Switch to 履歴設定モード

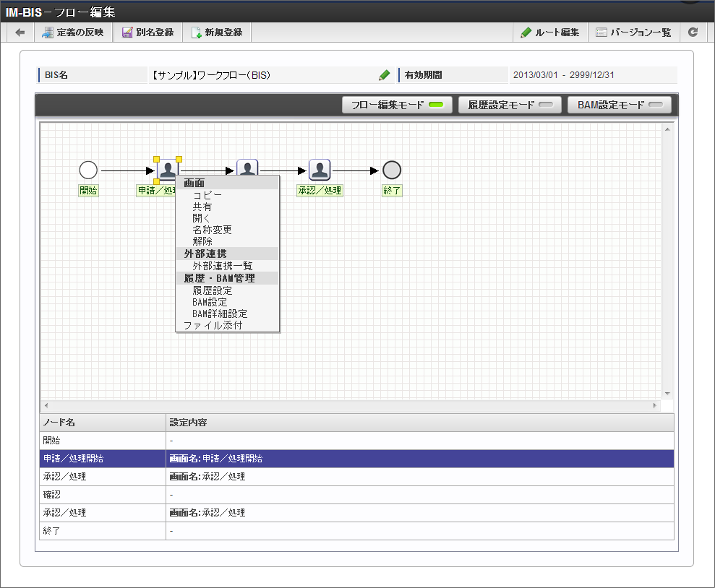pyautogui.click(x=510, y=105)
